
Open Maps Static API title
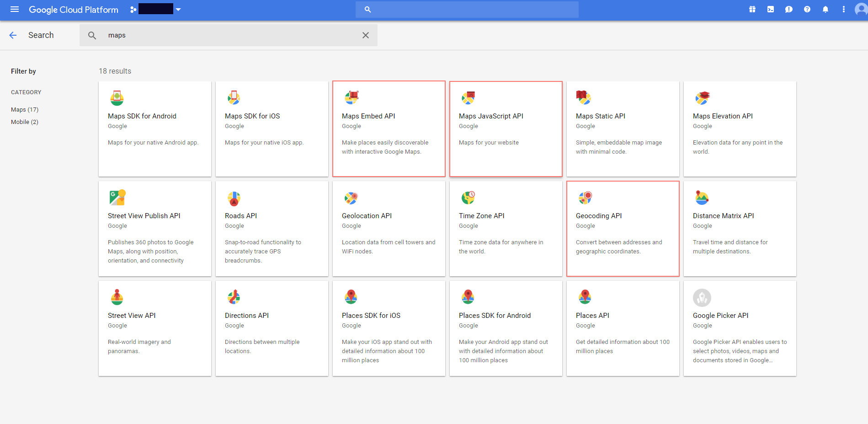pos(601,116)
